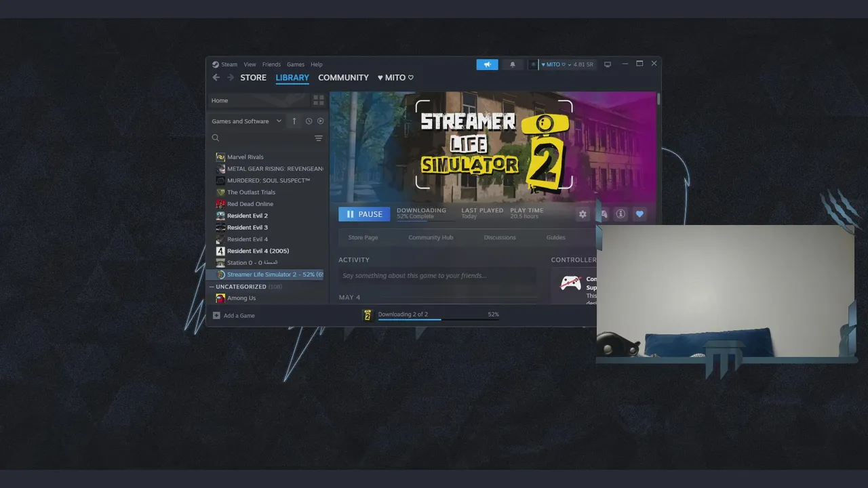The height and width of the screenshot is (488, 868).
Task: Open the Games menu
Action: tap(296, 64)
